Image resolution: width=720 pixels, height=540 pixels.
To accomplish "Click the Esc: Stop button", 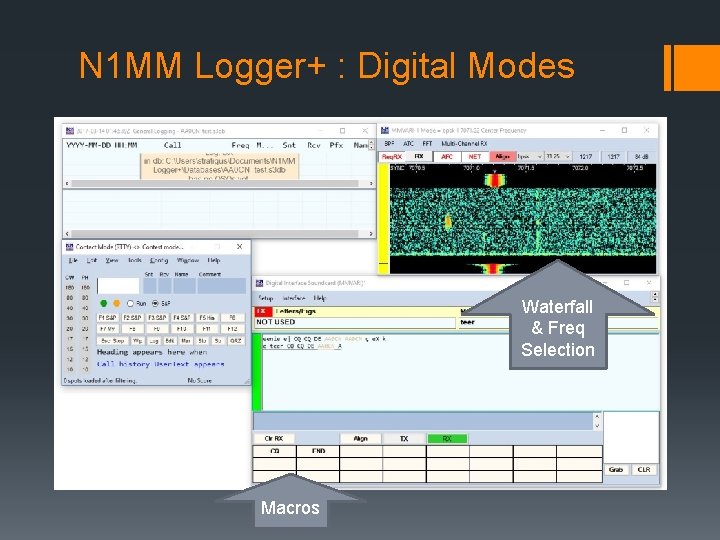I will pos(112,341).
